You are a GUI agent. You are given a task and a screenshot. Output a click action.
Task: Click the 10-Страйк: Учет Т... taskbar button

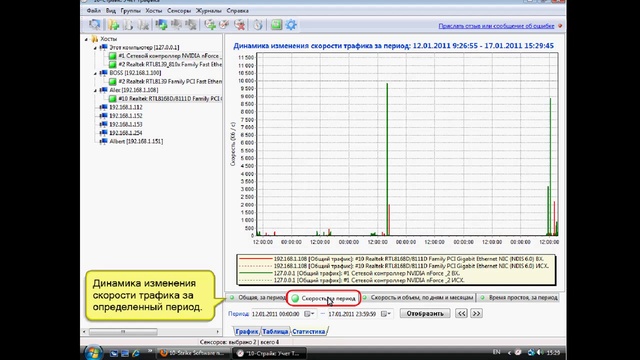coord(269,353)
